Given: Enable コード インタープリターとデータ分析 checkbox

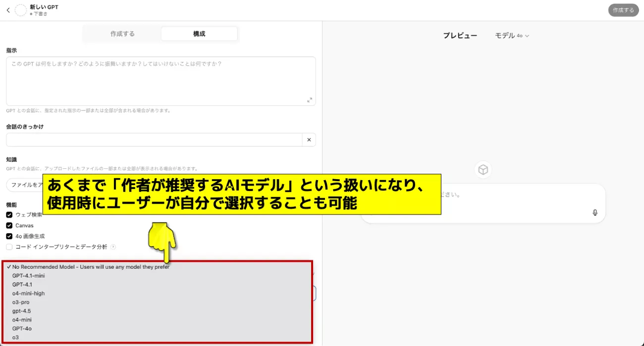Looking at the screenshot, I should (9, 247).
